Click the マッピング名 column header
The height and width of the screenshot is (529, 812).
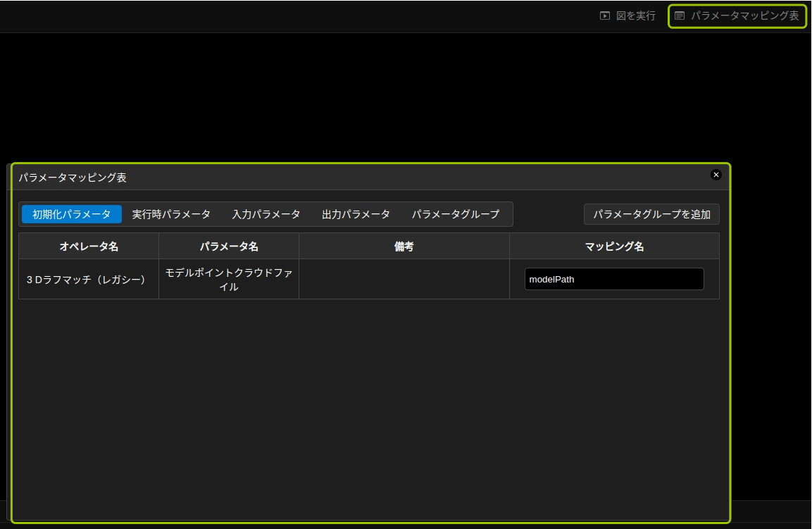(x=614, y=247)
